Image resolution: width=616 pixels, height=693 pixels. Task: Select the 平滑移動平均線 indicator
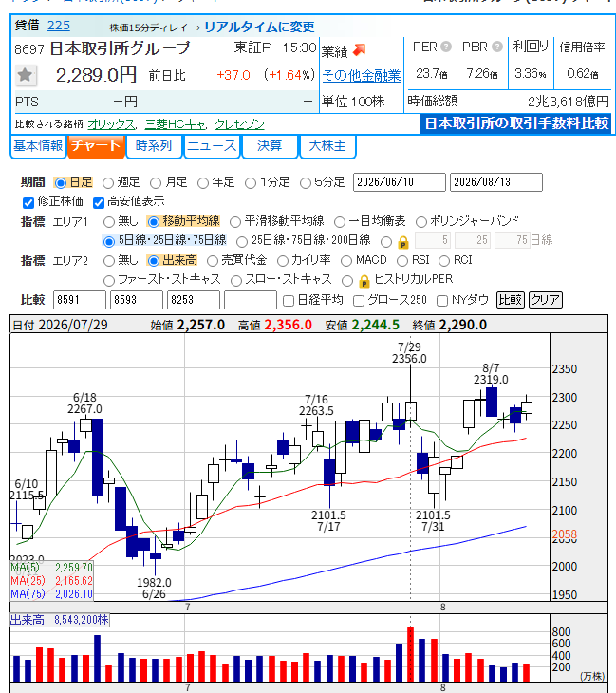235,222
